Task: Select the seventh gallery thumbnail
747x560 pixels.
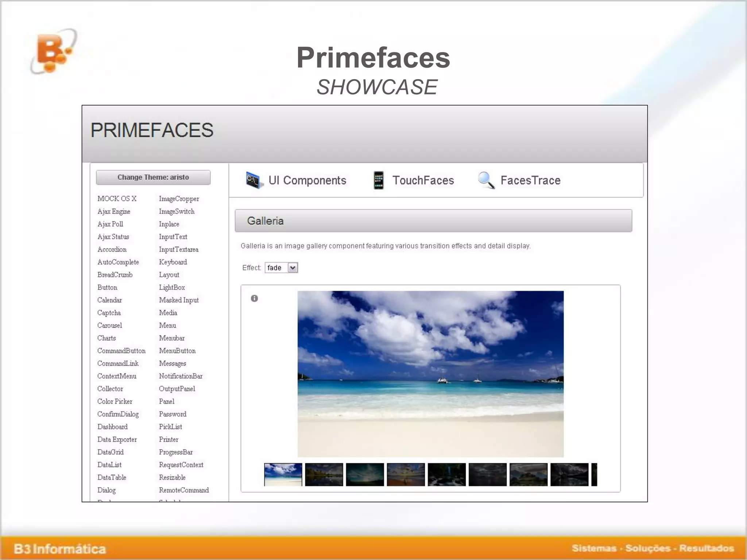Action: 529,475
